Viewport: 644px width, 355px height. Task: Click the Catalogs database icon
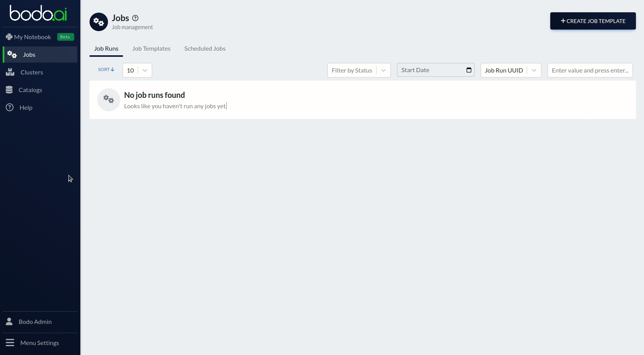click(9, 90)
